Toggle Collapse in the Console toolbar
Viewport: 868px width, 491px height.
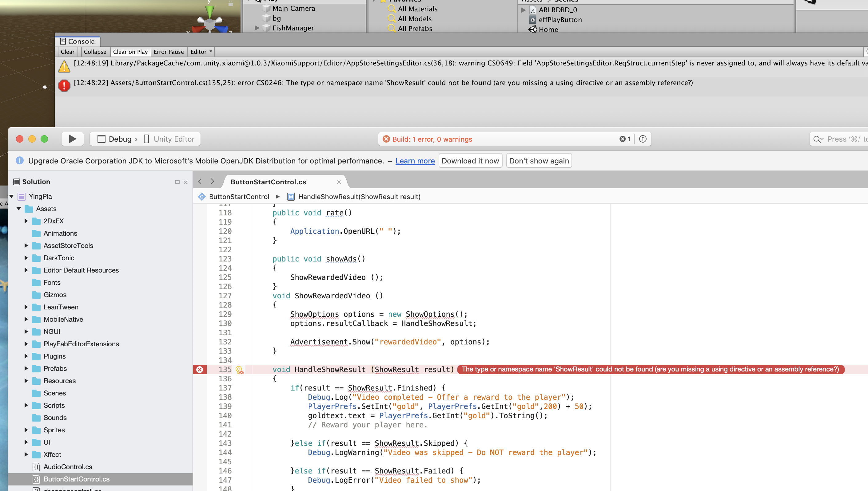(x=95, y=52)
